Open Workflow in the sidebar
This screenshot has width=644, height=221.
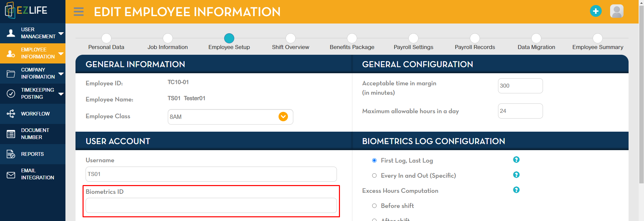coord(33,114)
